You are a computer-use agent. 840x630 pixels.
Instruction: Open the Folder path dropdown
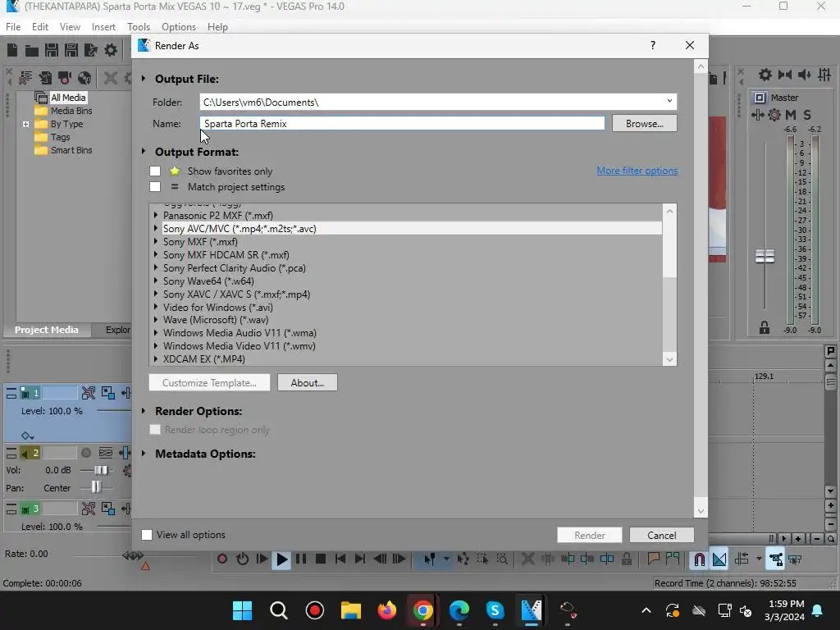[669, 101]
